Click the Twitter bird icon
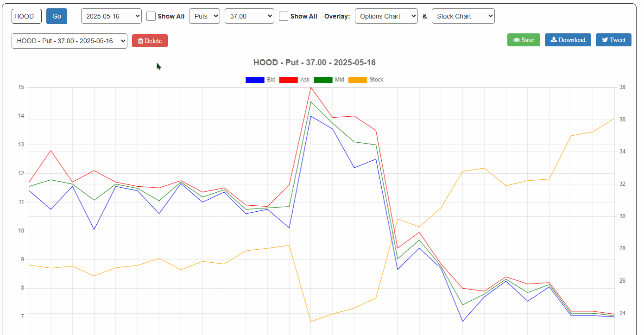Screen dimensions: 644x335 tap(605, 40)
